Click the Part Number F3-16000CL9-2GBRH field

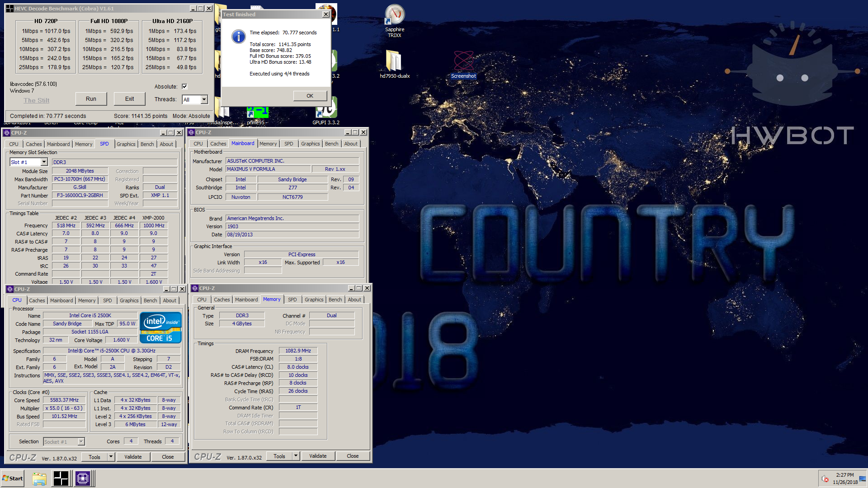click(80, 195)
